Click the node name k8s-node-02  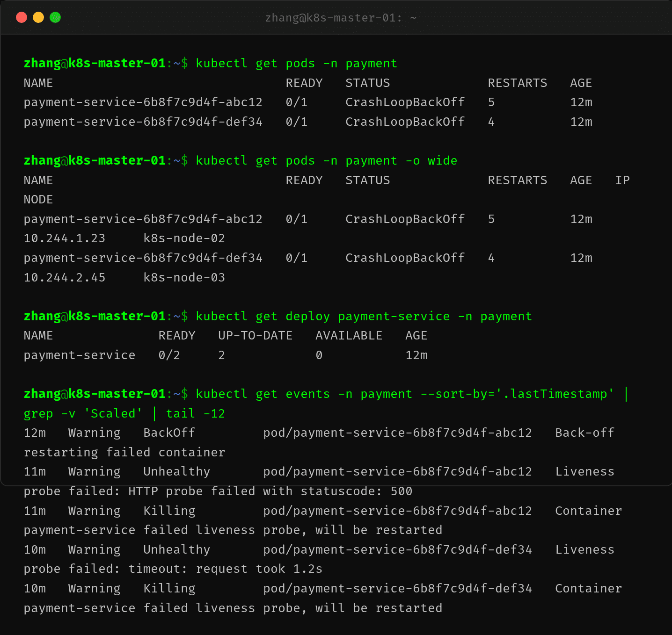click(x=184, y=238)
